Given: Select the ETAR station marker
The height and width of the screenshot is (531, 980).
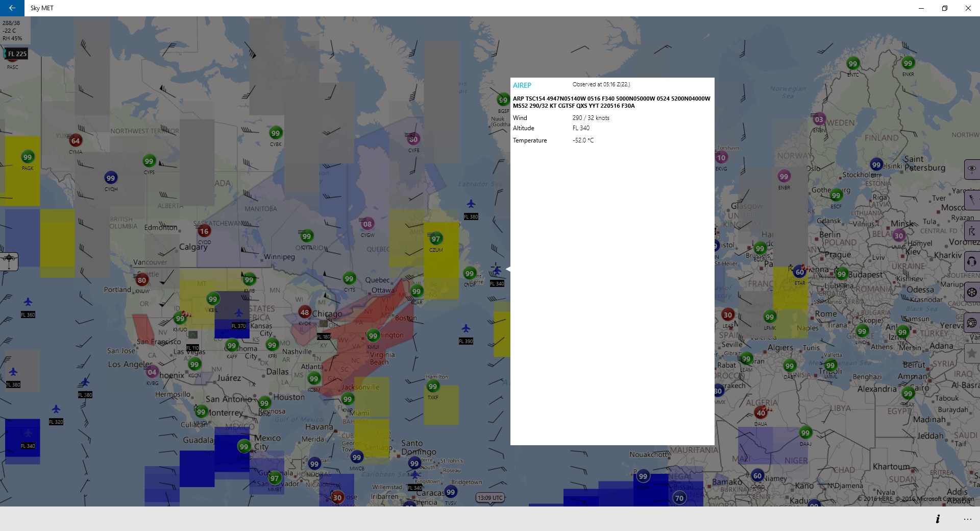Looking at the screenshot, I should (800, 273).
